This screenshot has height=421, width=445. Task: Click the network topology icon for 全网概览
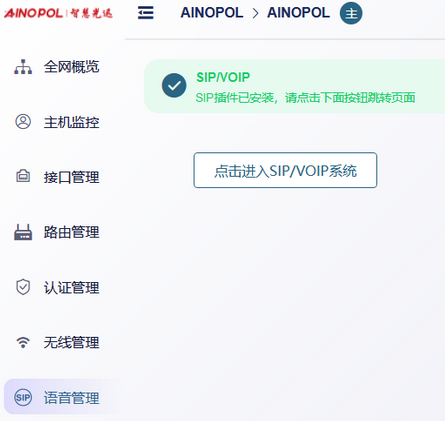tap(23, 67)
